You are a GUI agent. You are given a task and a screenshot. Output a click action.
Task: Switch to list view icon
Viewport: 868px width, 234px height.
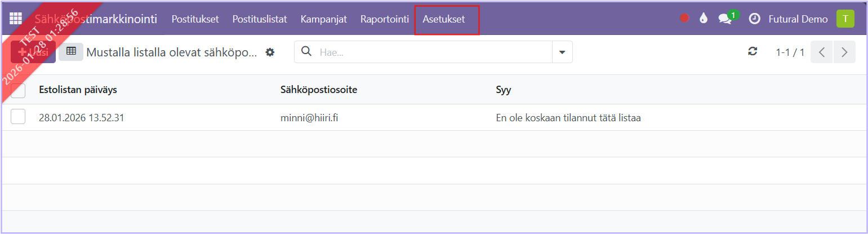[x=71, y=52]
